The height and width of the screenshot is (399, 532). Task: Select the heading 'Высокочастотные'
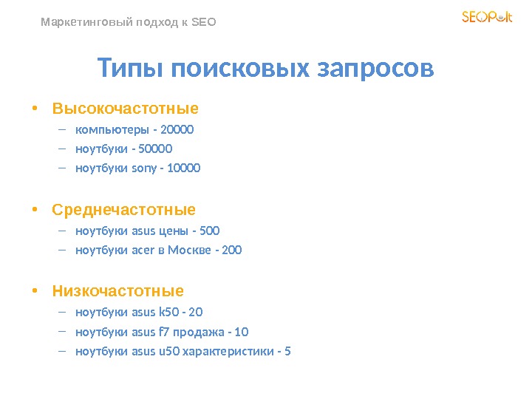(x=125, y=109)
